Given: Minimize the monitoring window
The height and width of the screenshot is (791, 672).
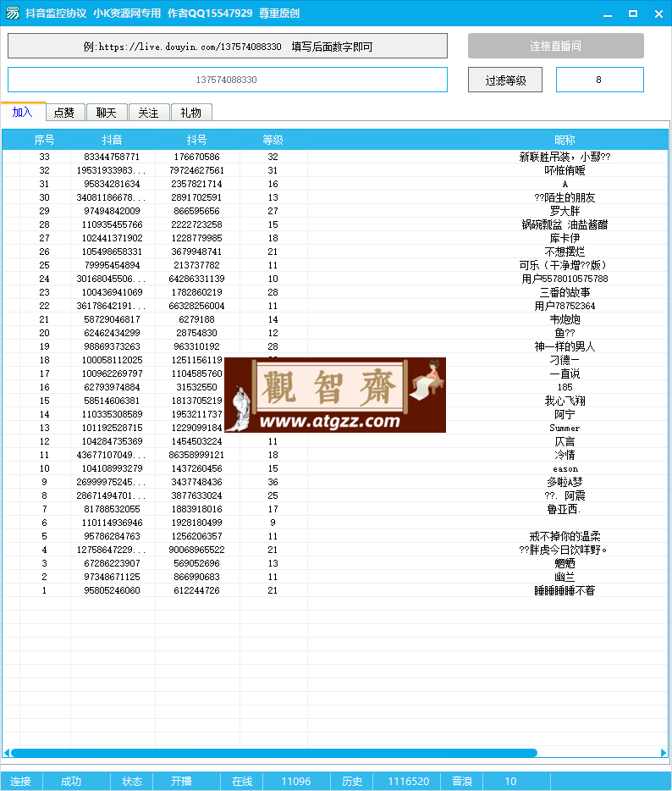Looking at the screenshot, I should 608,14.
